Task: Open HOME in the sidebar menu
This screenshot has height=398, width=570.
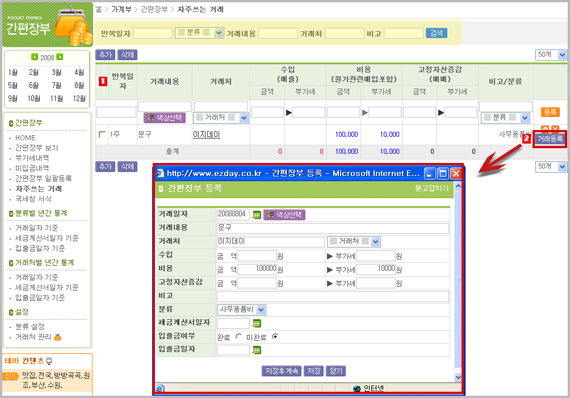Action: 25,138
